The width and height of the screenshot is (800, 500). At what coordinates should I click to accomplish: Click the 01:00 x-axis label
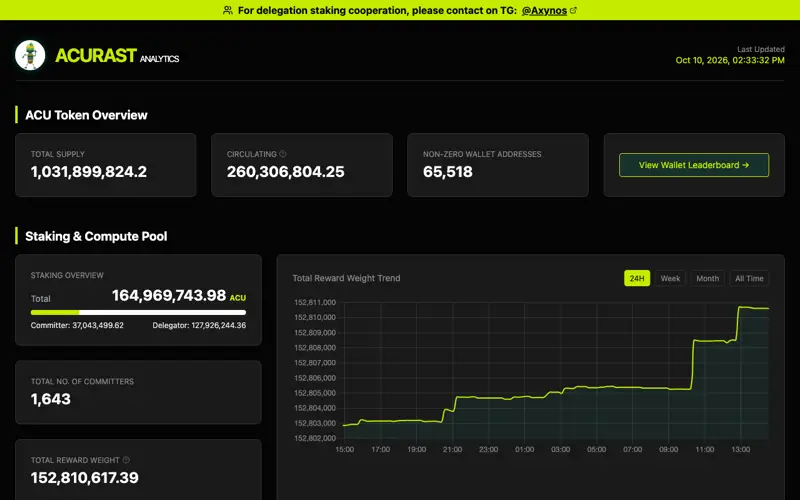click(524, 449)
